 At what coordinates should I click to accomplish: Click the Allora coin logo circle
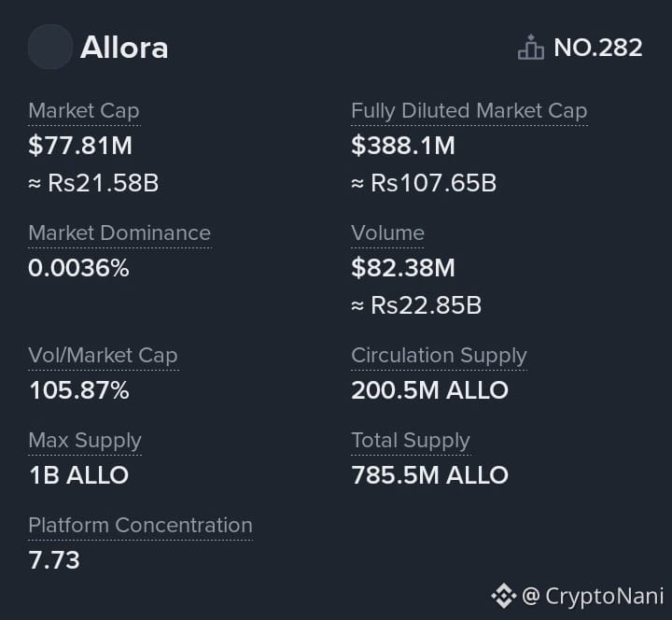click(50, 47)
